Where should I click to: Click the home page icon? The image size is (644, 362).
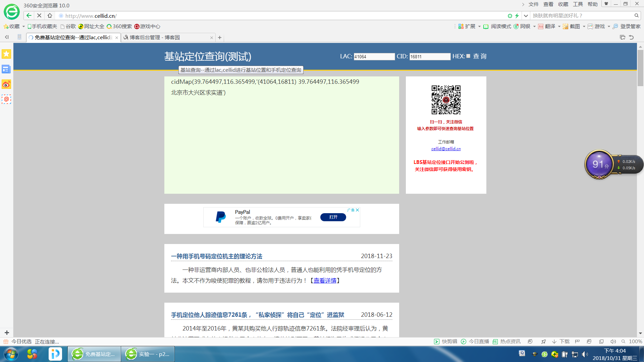[50, 15]
